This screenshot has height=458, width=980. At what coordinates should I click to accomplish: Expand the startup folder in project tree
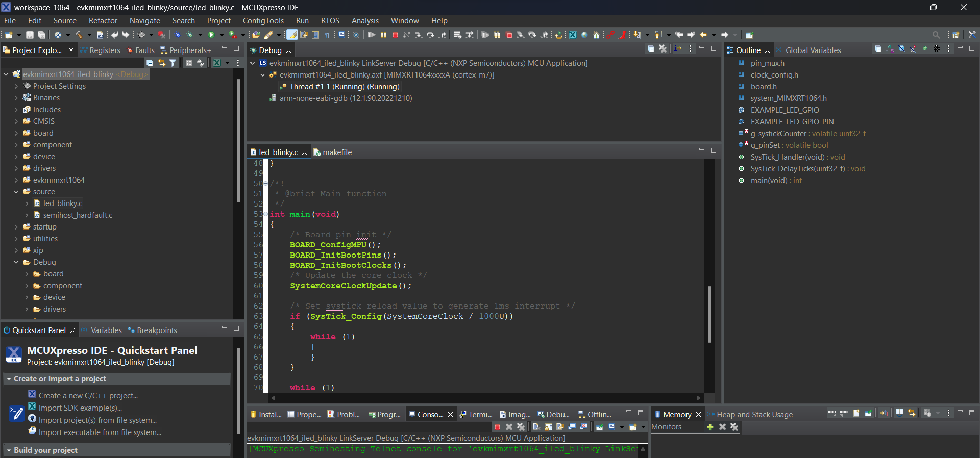16,227
